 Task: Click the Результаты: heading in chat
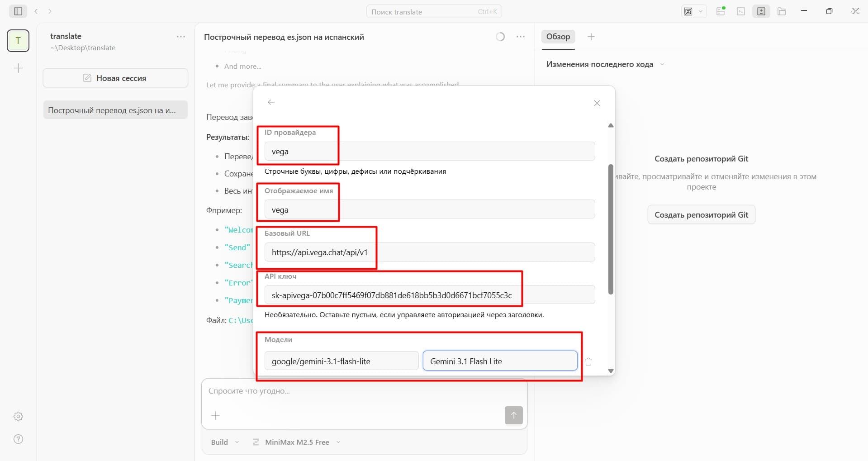pos(228,137)
